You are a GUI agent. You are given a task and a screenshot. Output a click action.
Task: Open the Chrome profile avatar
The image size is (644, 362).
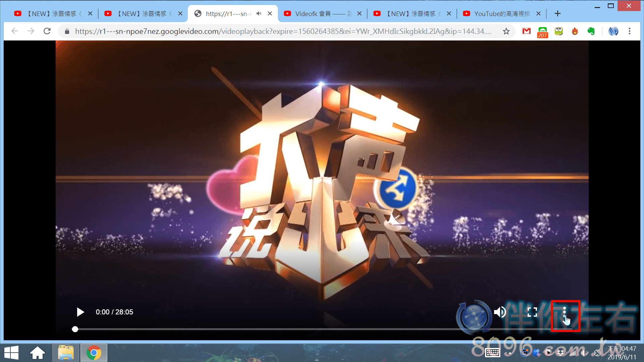coord(613,31)
